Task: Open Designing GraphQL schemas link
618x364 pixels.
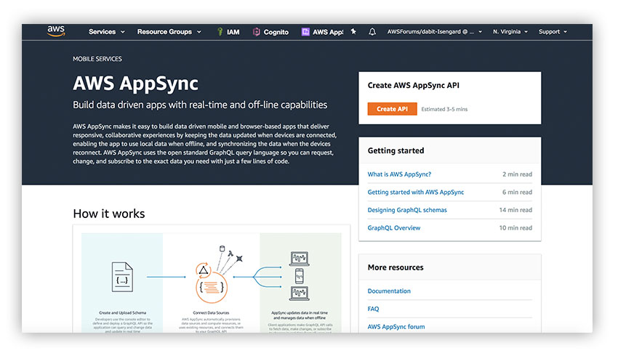Action: point(407,210)
